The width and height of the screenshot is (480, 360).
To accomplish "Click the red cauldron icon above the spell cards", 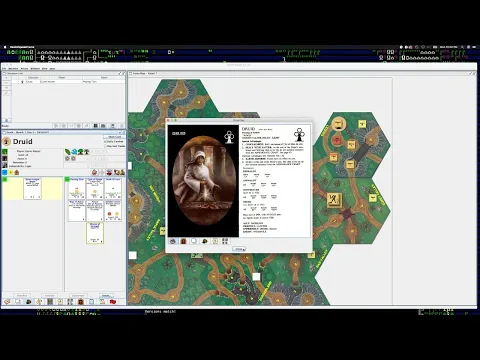I will [109, 172].
